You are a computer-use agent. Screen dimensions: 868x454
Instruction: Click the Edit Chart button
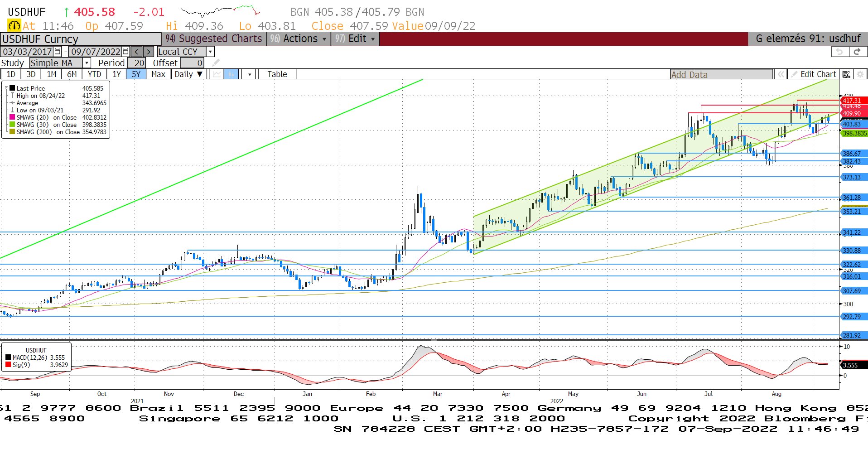click(x=814, y=74)
